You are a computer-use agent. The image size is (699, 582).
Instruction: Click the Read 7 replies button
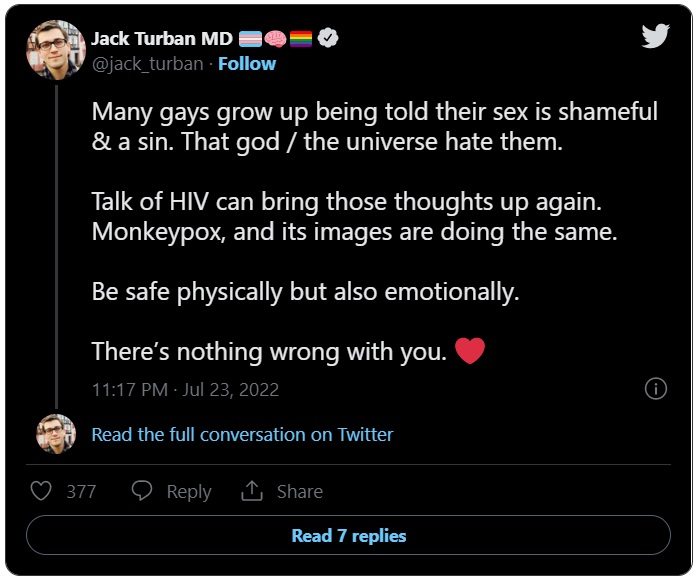348,535
